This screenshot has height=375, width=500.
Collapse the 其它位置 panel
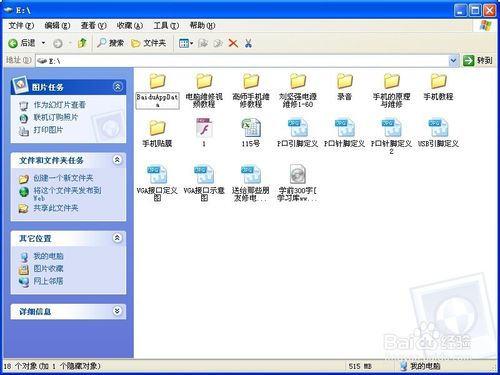(x=117, y=238)
